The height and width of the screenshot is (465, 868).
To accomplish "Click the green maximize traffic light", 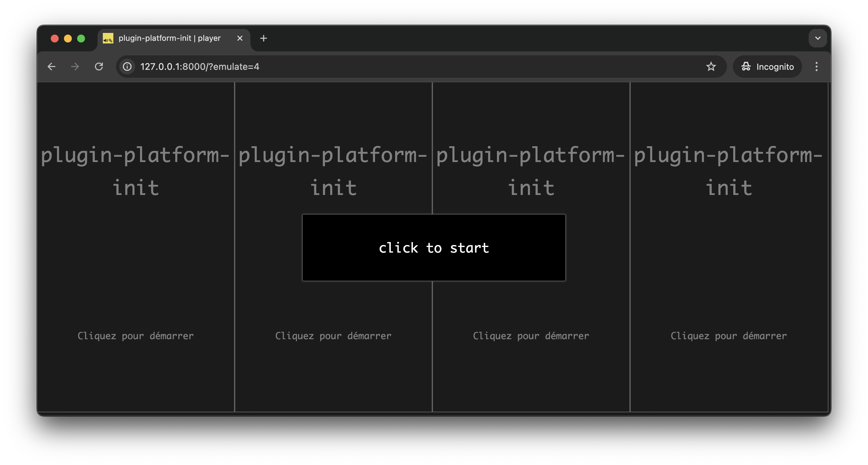I will tap(81, 39).
